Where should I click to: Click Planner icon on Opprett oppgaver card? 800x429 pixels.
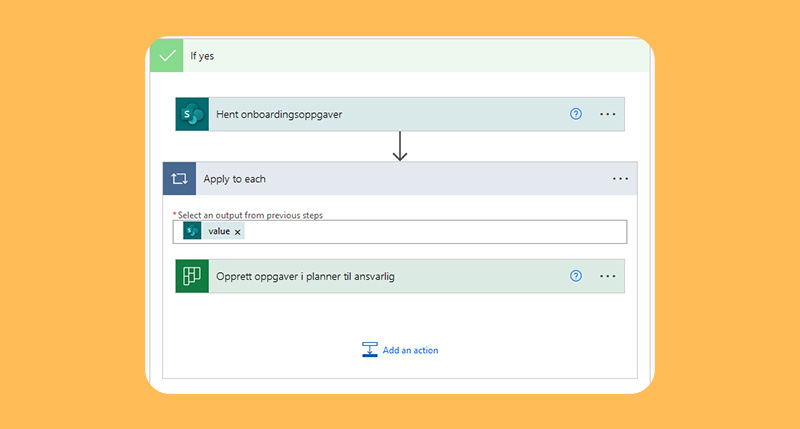(x=192, y=276)
